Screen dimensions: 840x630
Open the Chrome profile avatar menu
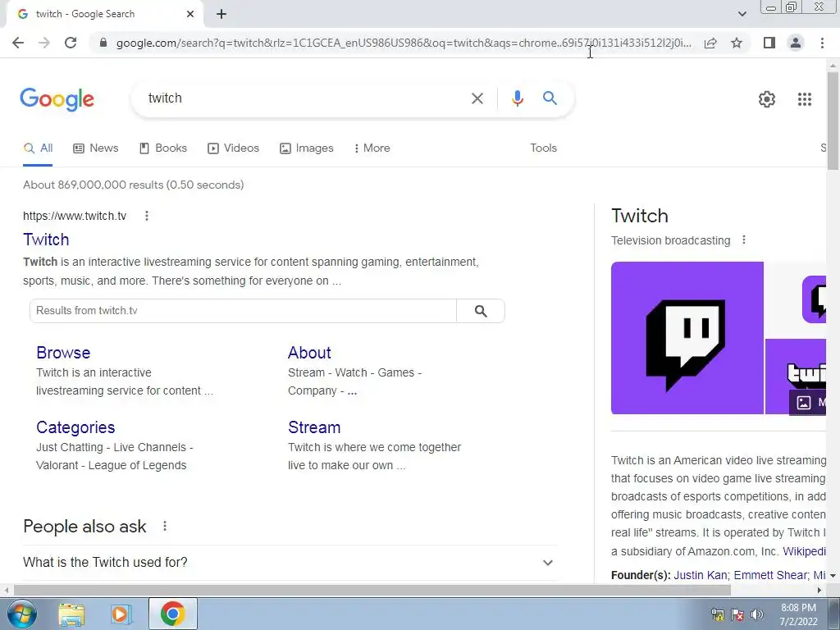pyautogui.click(x=796, y=43)
